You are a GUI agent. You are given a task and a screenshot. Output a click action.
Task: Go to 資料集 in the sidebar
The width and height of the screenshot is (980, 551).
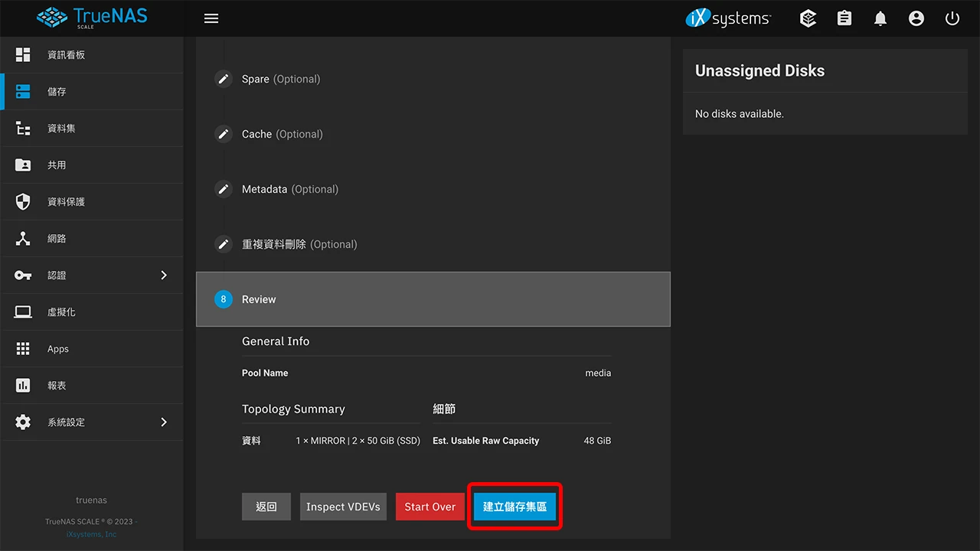[61, 129]
